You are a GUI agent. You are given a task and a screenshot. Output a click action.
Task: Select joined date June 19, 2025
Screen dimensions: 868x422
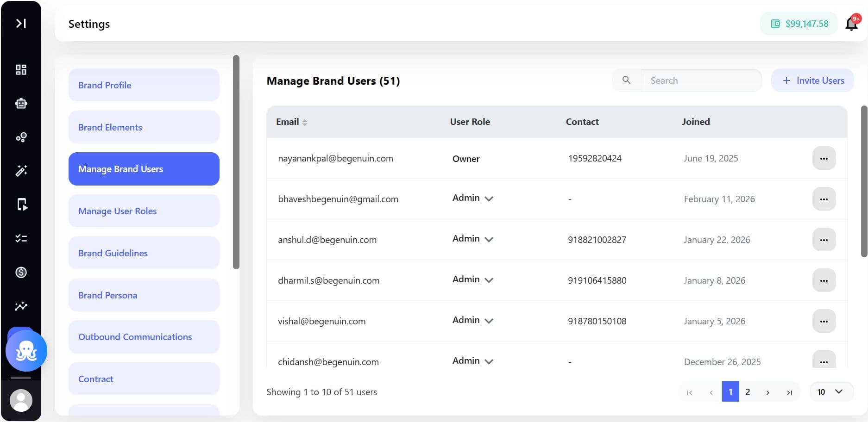(711, 158)
